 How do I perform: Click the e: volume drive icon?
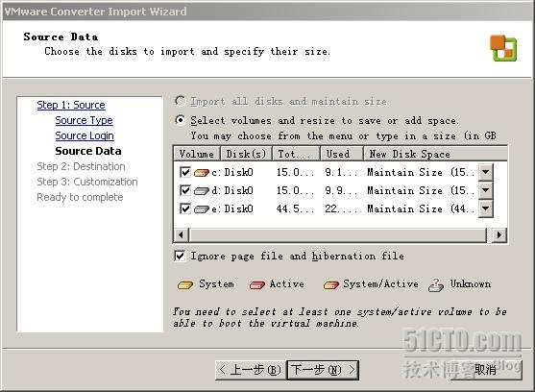[202, 208]
